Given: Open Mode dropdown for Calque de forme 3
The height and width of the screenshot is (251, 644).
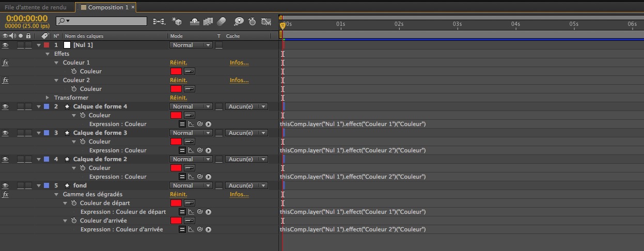Looking at the screenshot, I should 191,133.
